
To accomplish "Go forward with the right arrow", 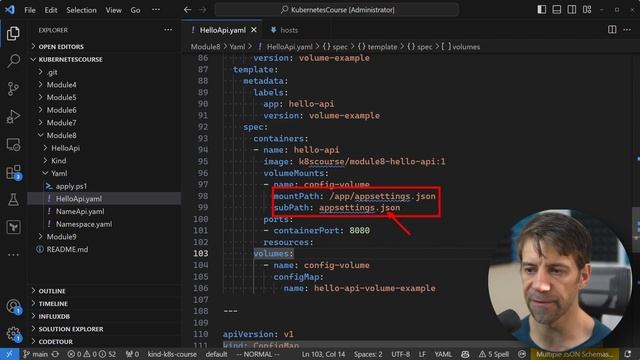I will click(x=203, y=9).
